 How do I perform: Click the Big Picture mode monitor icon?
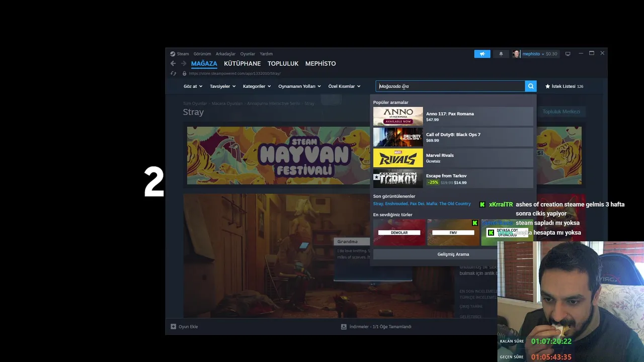point(568,54)
